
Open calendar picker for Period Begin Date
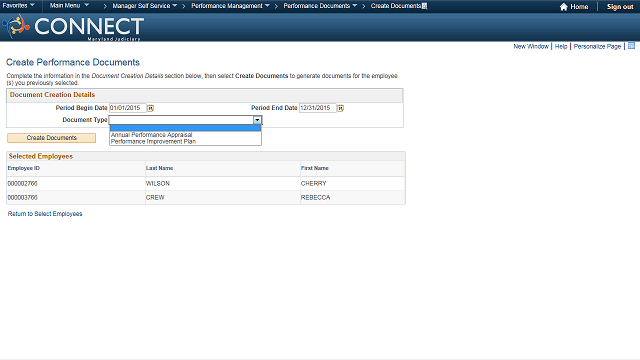[x=150, y=108]
